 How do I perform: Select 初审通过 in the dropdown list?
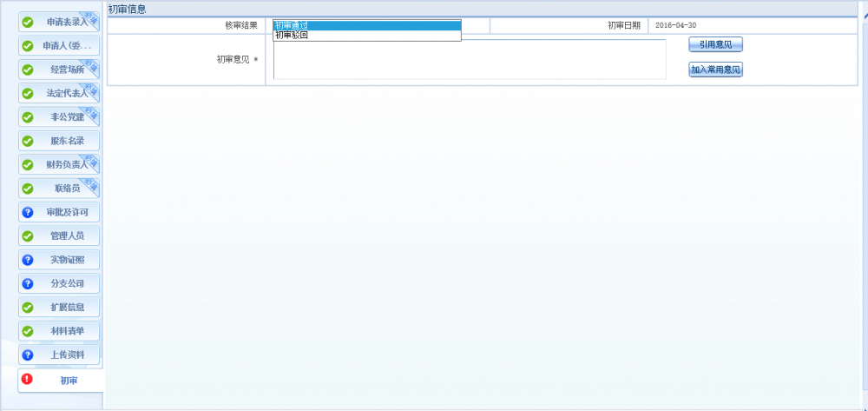(x=365, y=25)
